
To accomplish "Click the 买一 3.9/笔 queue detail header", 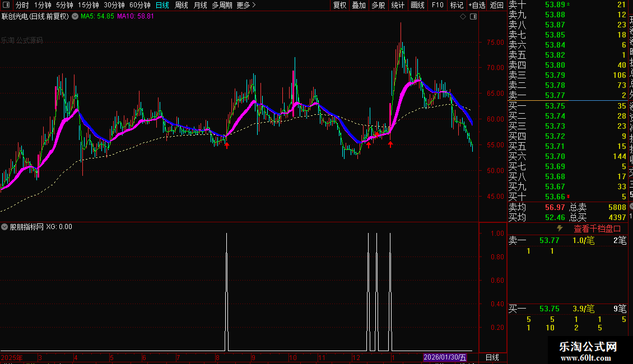I will [x=567, y=309].
